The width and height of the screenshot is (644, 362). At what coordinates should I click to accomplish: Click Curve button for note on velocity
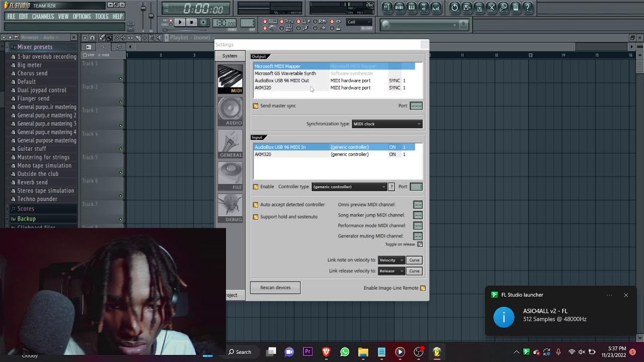tap(414, 260)
